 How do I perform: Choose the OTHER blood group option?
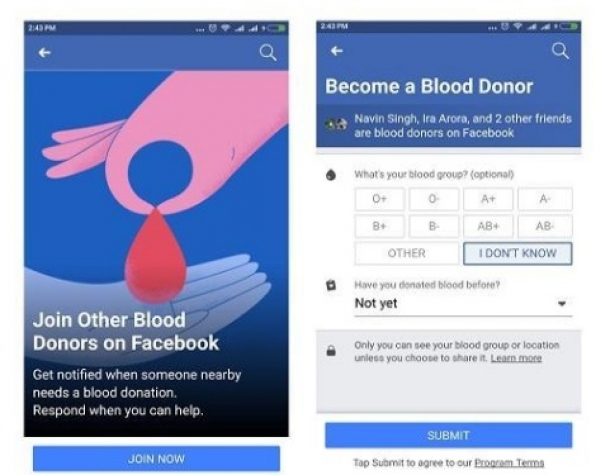(407, 253)
